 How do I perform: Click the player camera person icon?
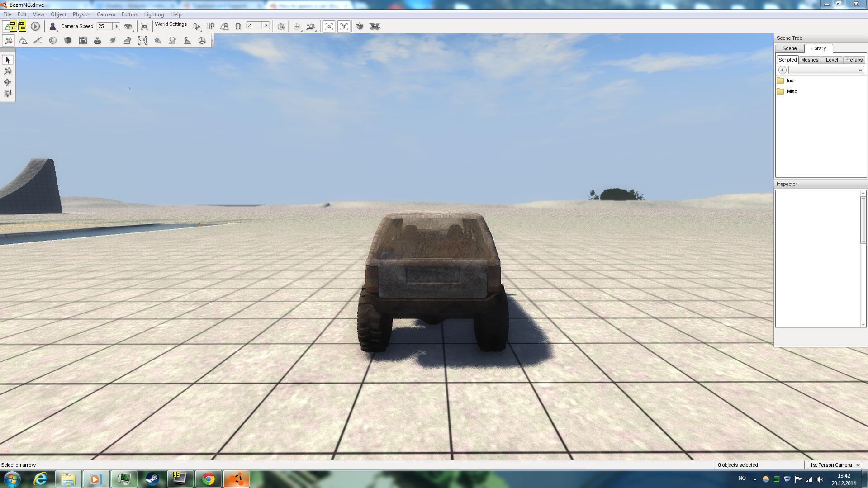pos(53,26)
